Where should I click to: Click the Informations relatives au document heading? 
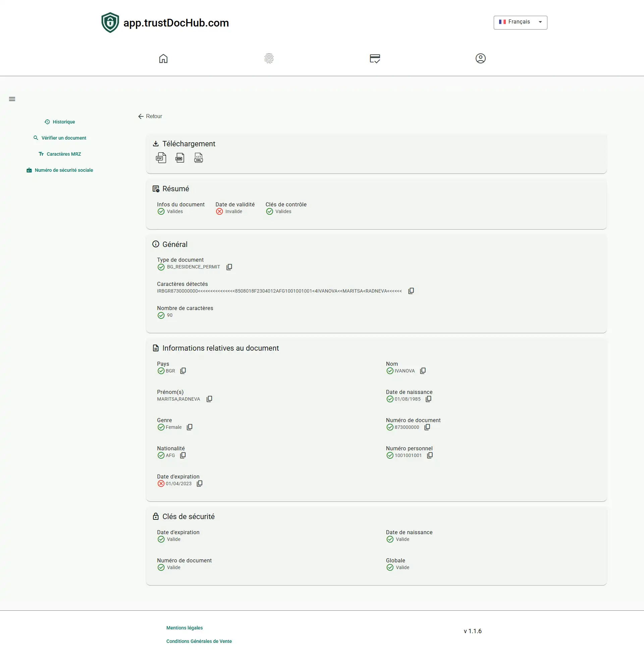pyautogui.click(x=220, y=348)
